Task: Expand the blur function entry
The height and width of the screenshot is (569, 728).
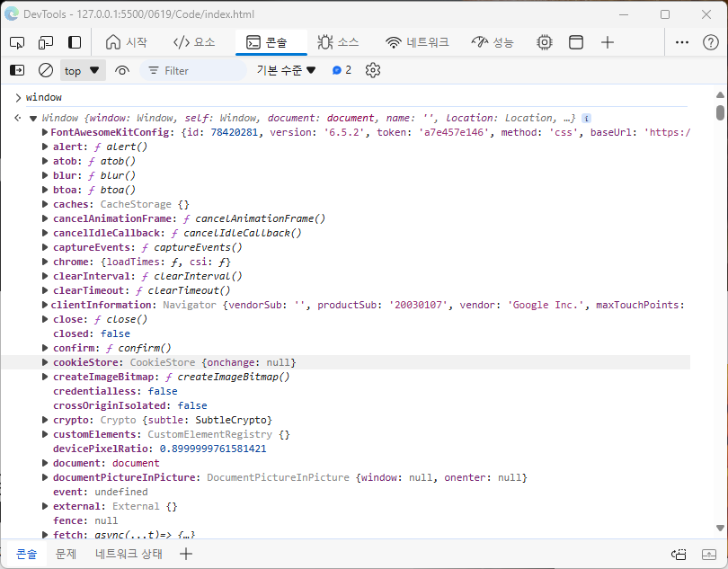Action: [45, 175]
